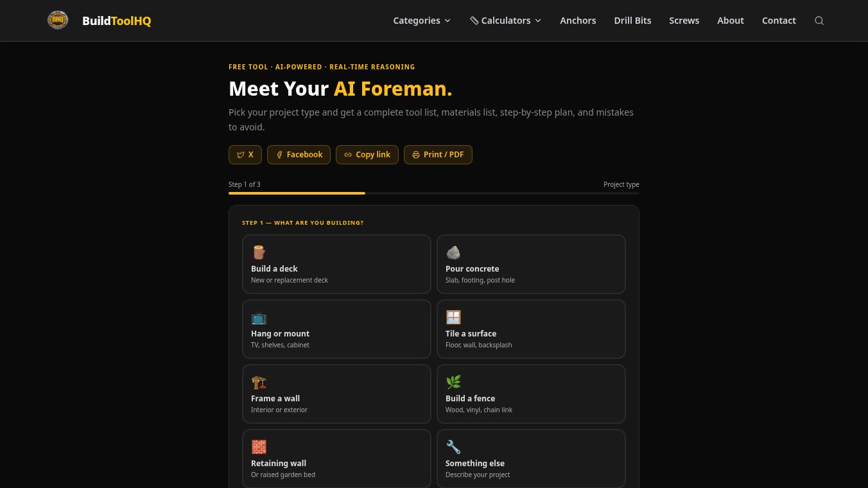Open the Contact page
Viewport: 868px width, 488px height.
point(779,21)
